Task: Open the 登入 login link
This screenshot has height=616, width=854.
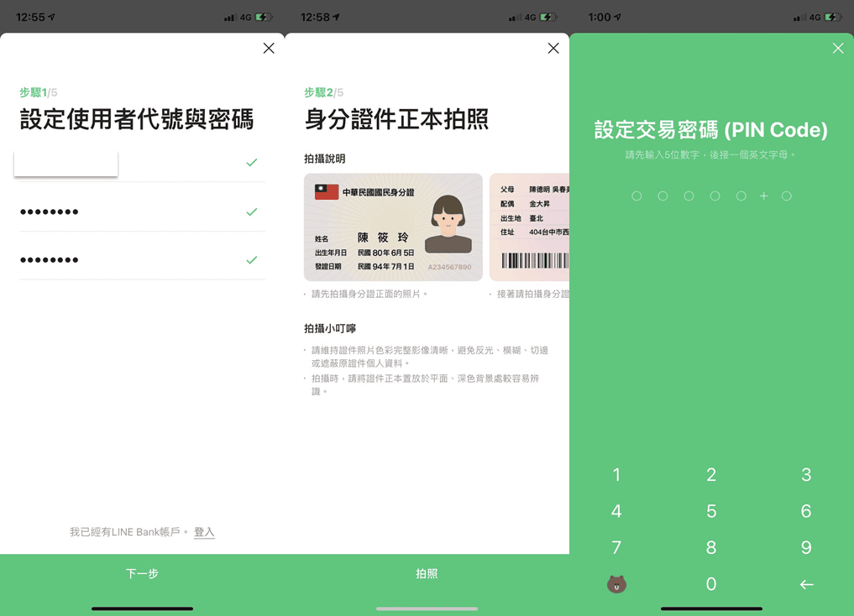Action: point(204,532)
